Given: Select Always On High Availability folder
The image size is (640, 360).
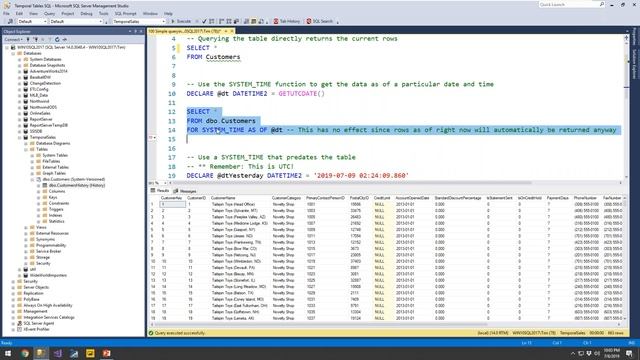Looking at the screenshot, I should (x=47, y=305).
